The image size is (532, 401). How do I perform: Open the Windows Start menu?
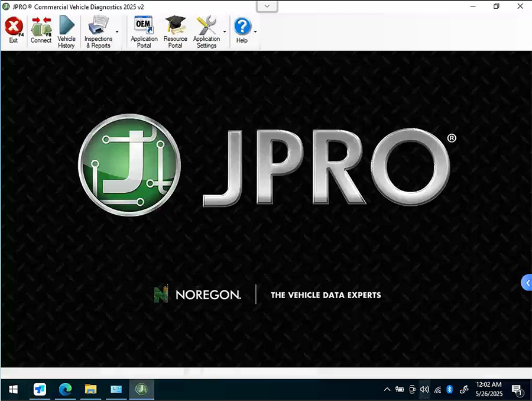[x=12, y=389]
